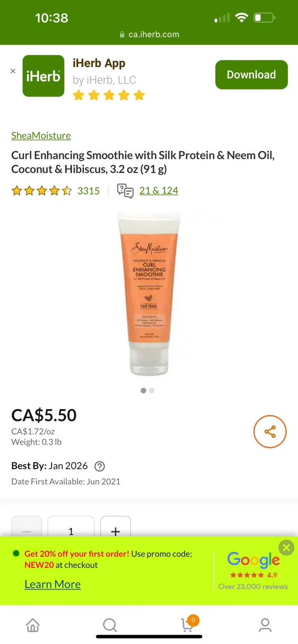Dismiss the iHerb App banner

(13, 71)
